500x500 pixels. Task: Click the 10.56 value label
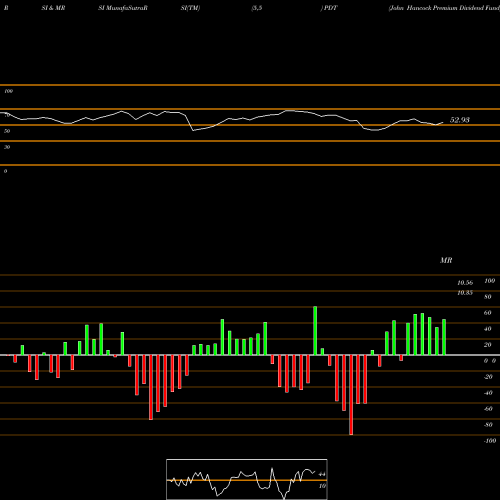pyautogui.click(x=465, y=283)
